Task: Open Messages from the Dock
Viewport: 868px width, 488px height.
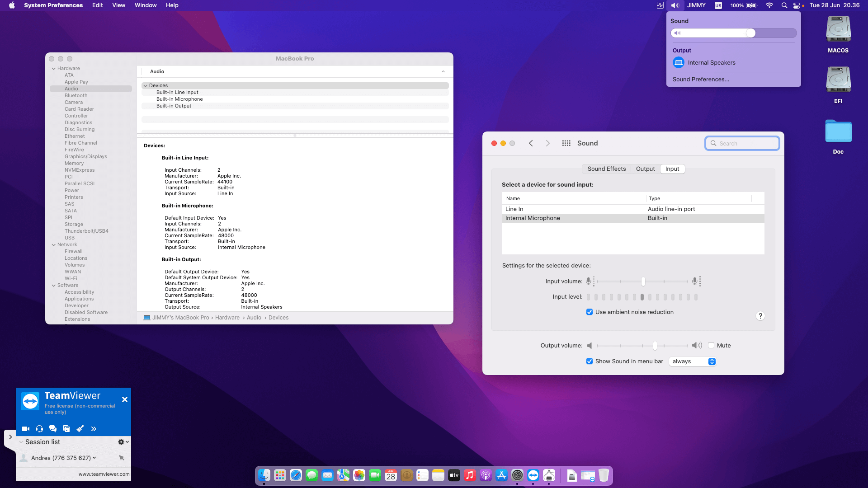Action: (312, 475)
